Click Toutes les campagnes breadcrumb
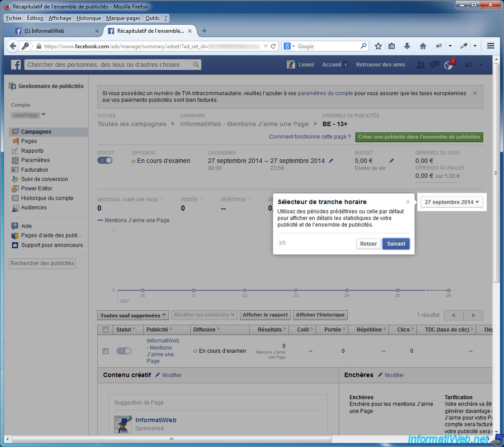 (132, 124)
